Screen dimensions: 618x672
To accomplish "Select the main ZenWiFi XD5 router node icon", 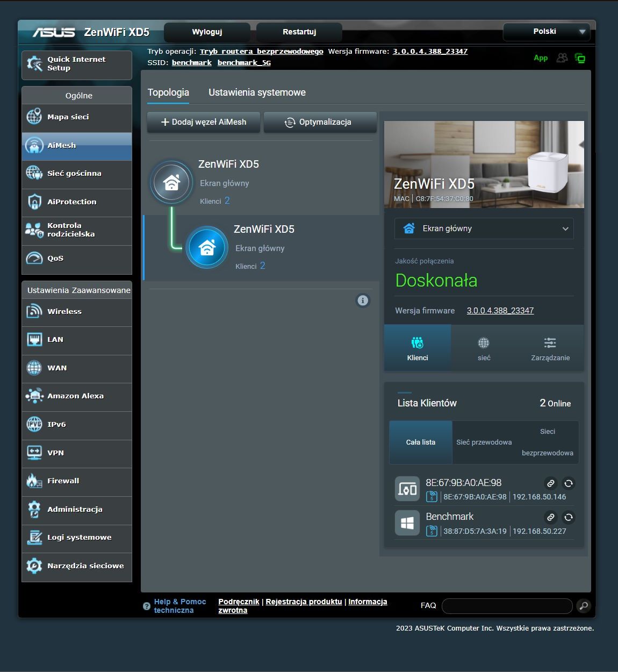I will (x=171, y=182).
